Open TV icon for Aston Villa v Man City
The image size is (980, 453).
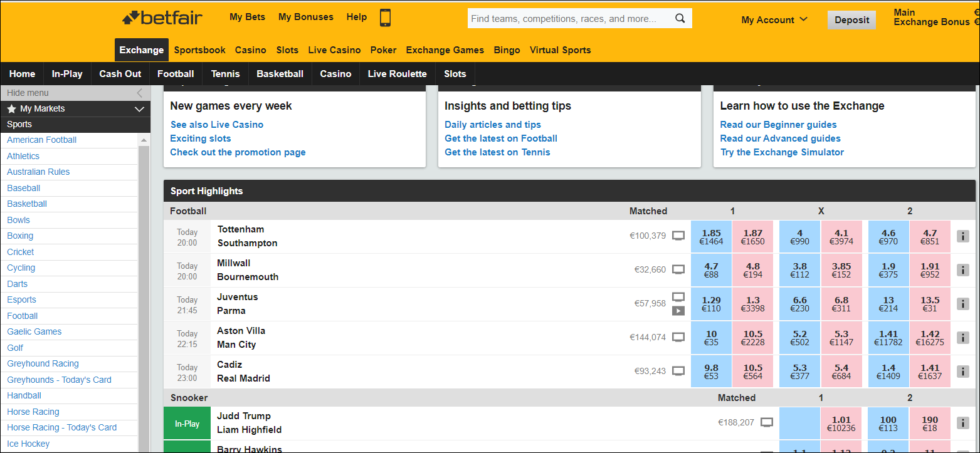[x=678, y=337]
